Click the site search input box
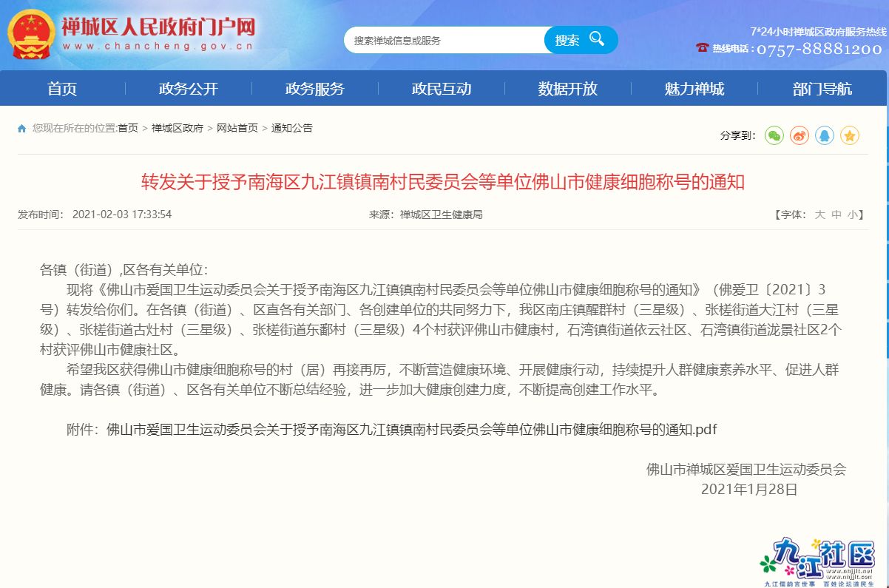 click(x=444, y=40)
